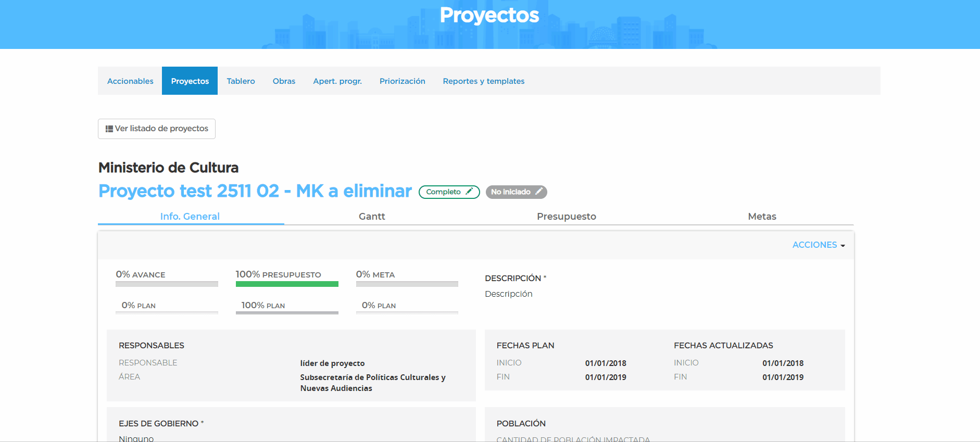Click the caret arrow next to ACCIONES
The image size is (980, 442).
point(843,246)
